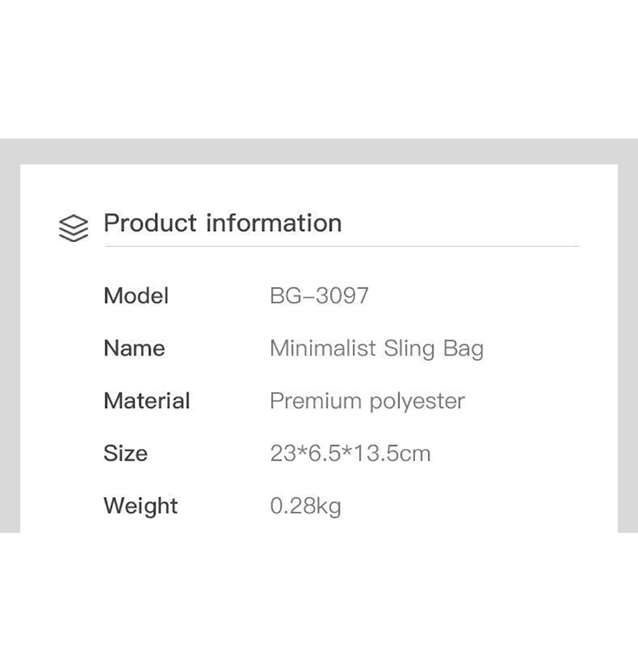The image size is (638, 672).
Task: Click the word "Sling" in the product name
Action: pyautogui.click(x=410, y=349)
